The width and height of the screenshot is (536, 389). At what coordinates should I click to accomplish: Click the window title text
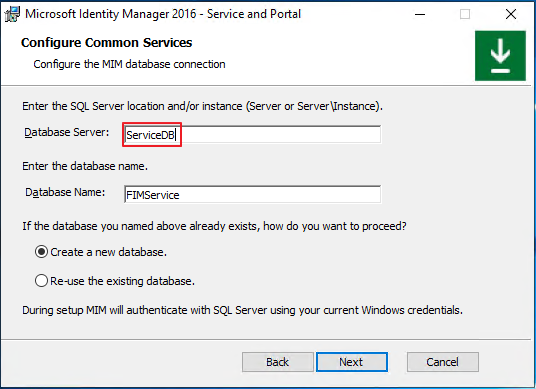coord(163,14)
